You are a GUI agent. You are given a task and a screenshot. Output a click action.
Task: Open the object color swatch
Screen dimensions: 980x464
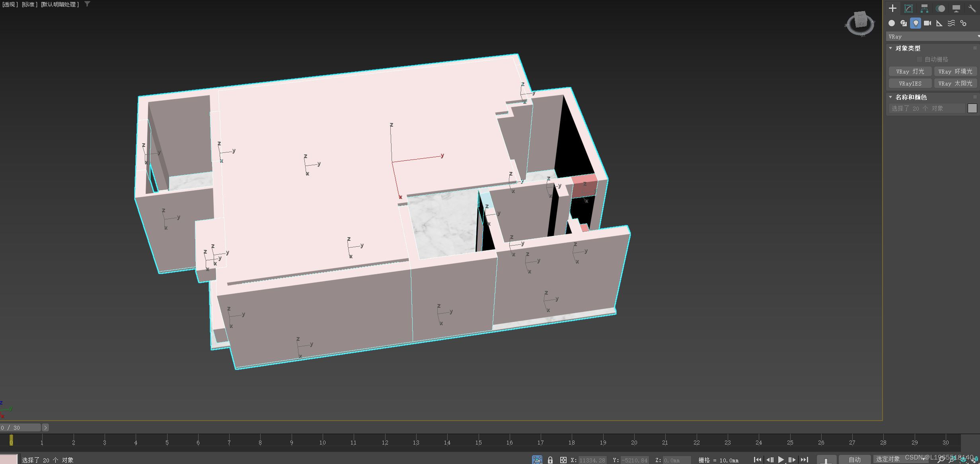pyautogui.click(x=972, y=108)
